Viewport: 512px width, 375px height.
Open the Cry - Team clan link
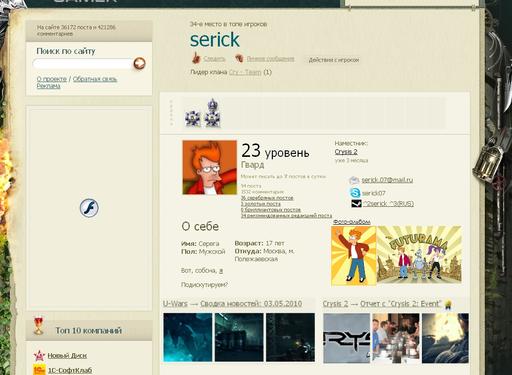click(245, 72)
